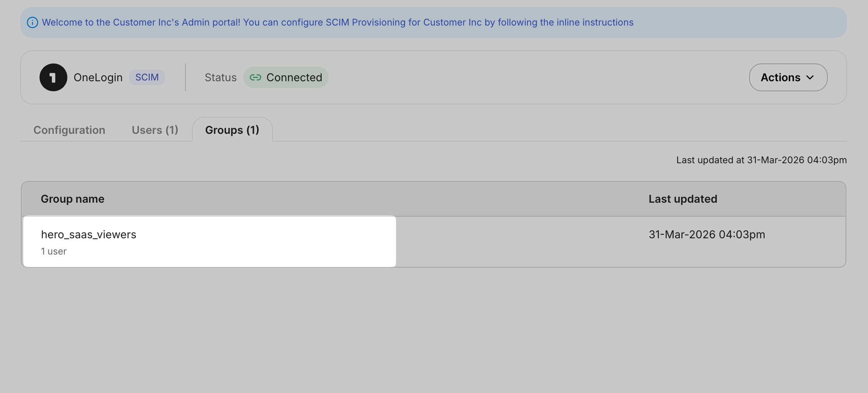Select the Connected status pill
This screenshot has width=868, height=393.
pos(286,77)
